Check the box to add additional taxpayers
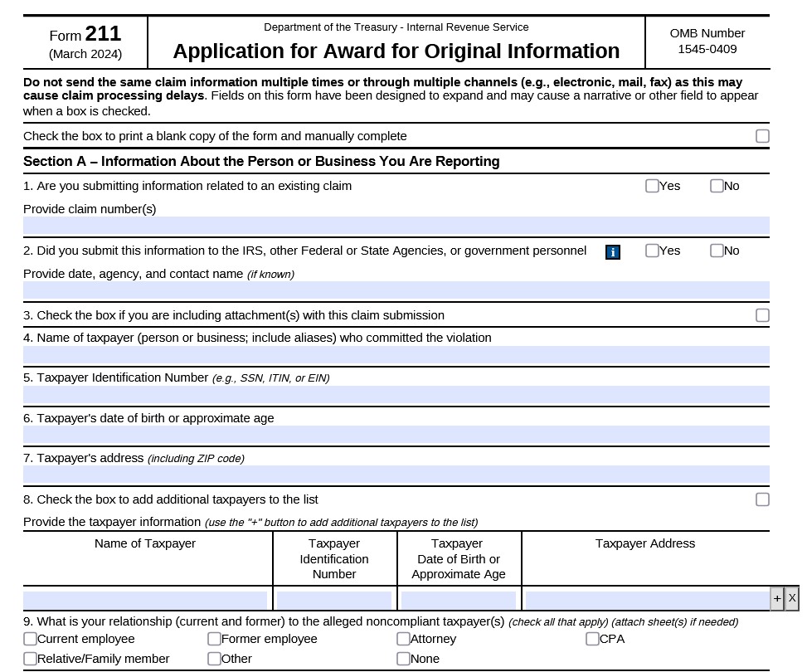Screen dimensions: 807x672 pyautogui.click(x=762, y=499)
